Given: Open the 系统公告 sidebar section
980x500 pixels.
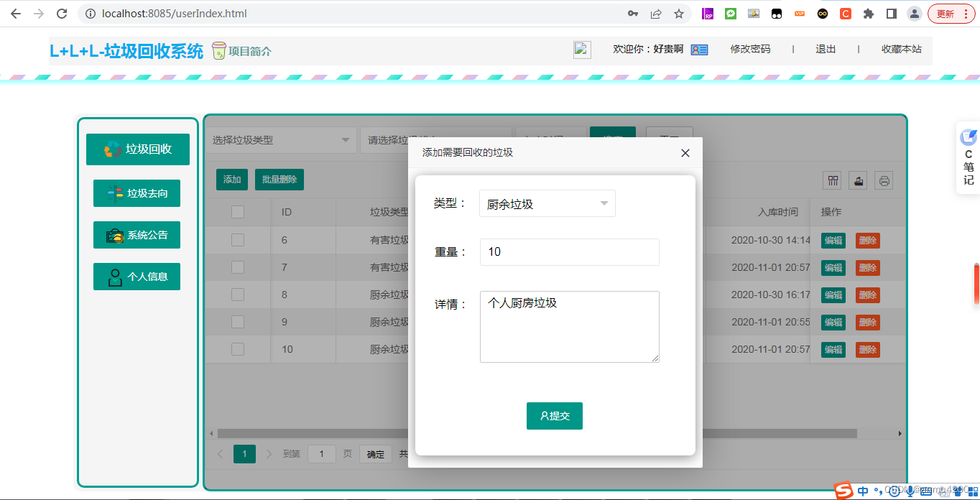Looking at the screenshot, I should (x=137, y=234).
